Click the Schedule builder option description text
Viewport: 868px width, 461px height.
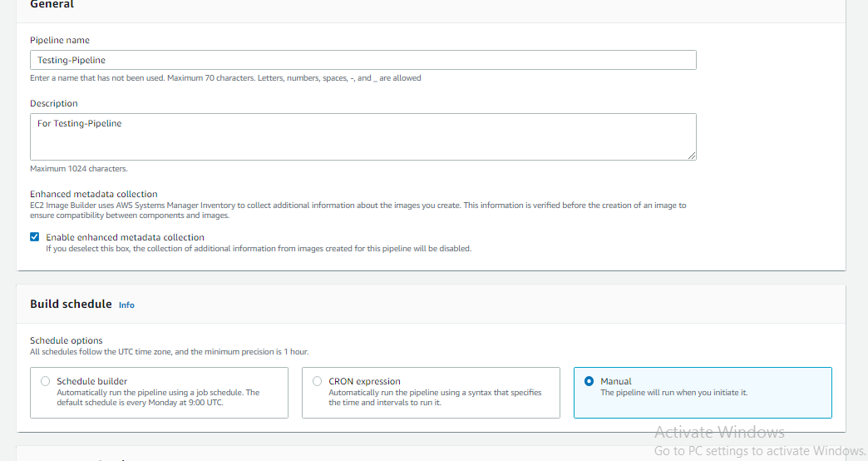click(x=158, y=397)
